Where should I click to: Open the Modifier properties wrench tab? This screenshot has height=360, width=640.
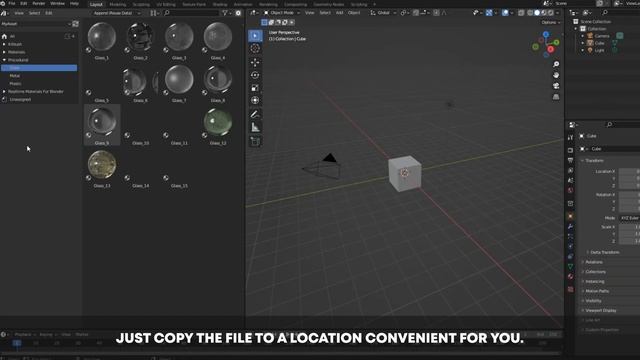point(570,227)
